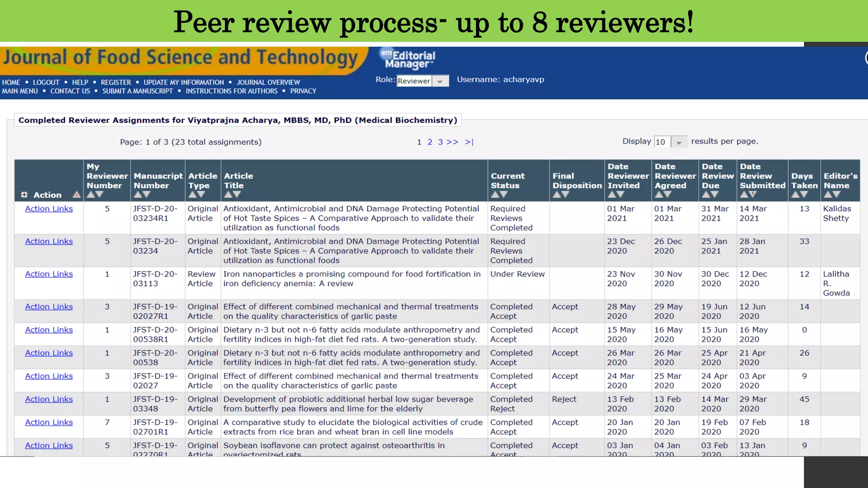The image size is (868, 488).
Task: Sort Date Review Submitted ascending arrow
Action: point(744,194)
